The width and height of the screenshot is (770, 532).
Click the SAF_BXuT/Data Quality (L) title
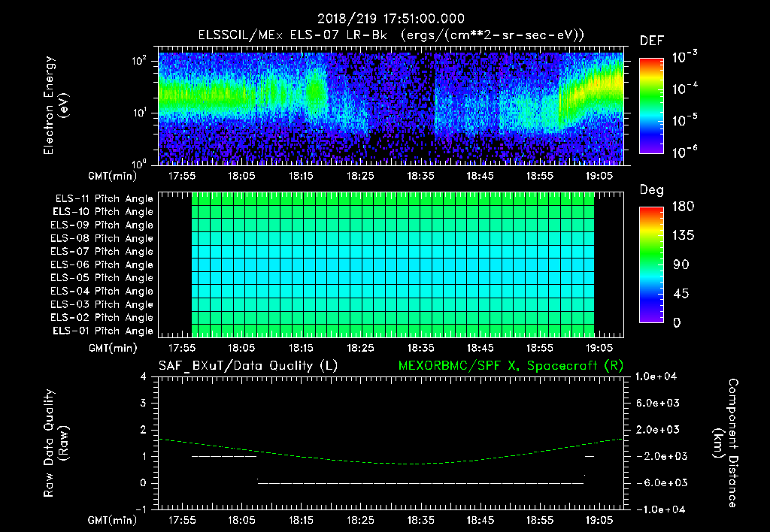point(248,366)
